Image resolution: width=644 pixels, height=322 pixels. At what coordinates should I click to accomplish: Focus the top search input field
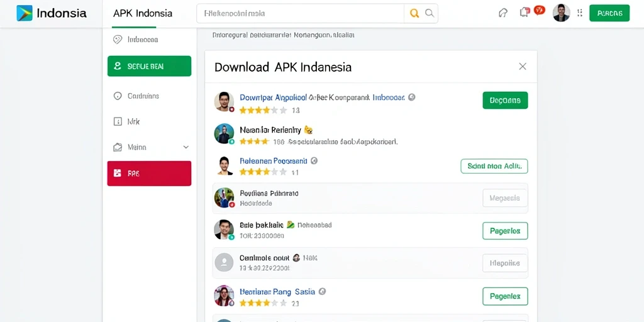(x=300, y=13)
